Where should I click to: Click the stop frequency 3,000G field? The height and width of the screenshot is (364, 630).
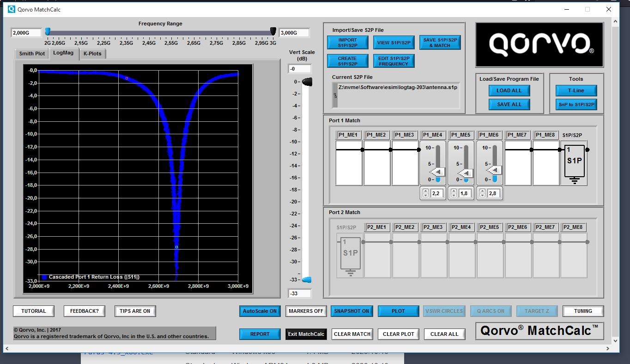pyautogui.click(x=294, y=33)
